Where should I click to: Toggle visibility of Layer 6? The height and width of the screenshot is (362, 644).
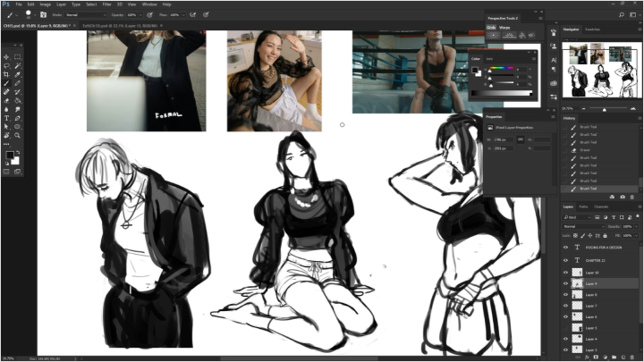(x=565, y=316)
